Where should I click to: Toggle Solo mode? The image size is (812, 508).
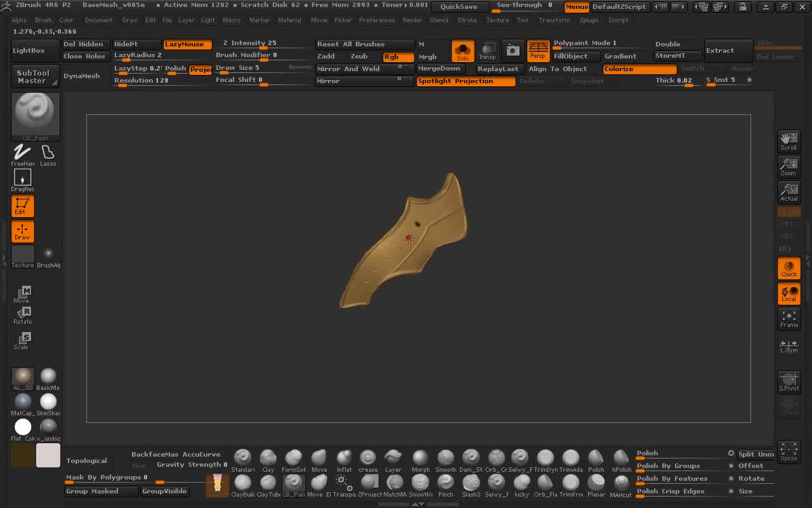tap(462, 51)
